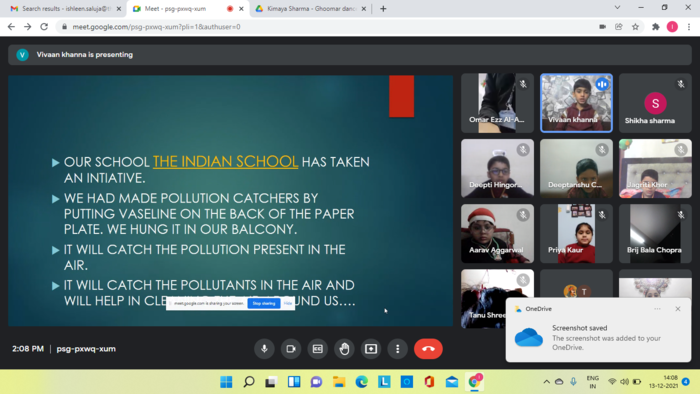700x394 pixels.
Task: Open the green L app on taskbar
Action: (384, 382)
